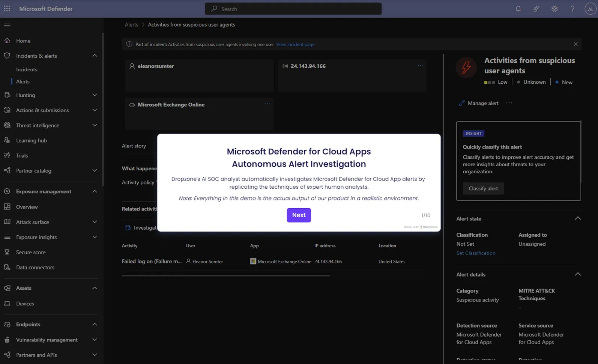Toggle the hamburger navigation menu
This screenshot has height=364, width=598.
coord(7,25)
